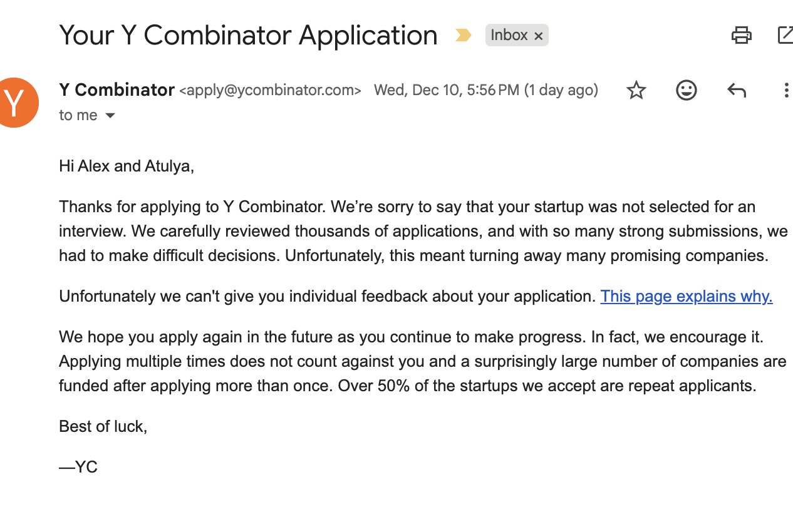Click the 'to me' recipient text
Viewport: 793px width, 532px height.
coord(78,115)
